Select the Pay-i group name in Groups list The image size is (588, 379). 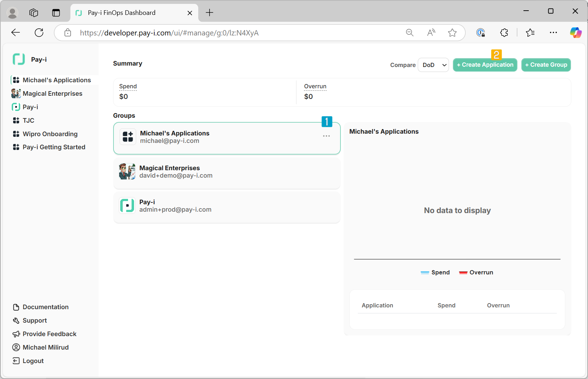(x=147, y=202)
